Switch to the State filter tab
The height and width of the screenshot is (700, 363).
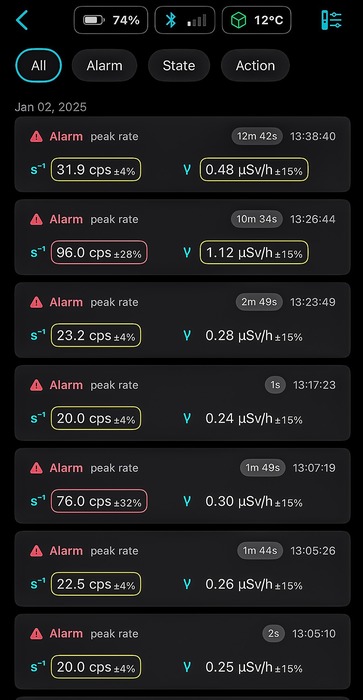click(179, 66)
